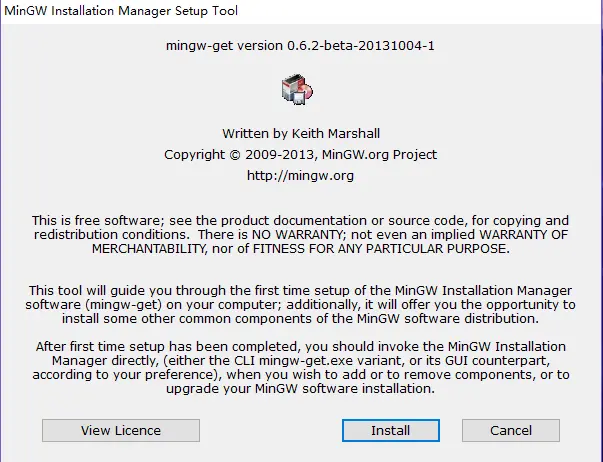Click the "After first time setup" sentence start
Image resolution: width=603 pixels, height=462 pixels.
click(100, 347)
